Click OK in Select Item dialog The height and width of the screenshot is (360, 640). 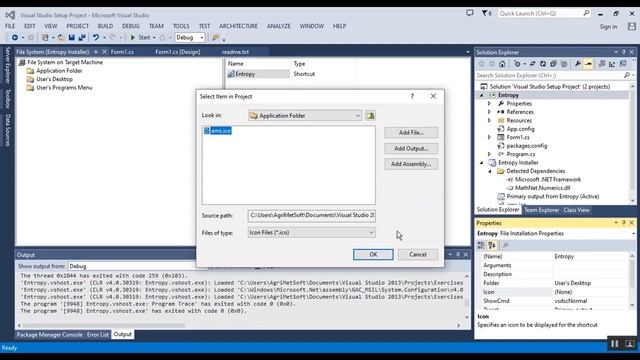pyautogui.click(x=373, y=254)
